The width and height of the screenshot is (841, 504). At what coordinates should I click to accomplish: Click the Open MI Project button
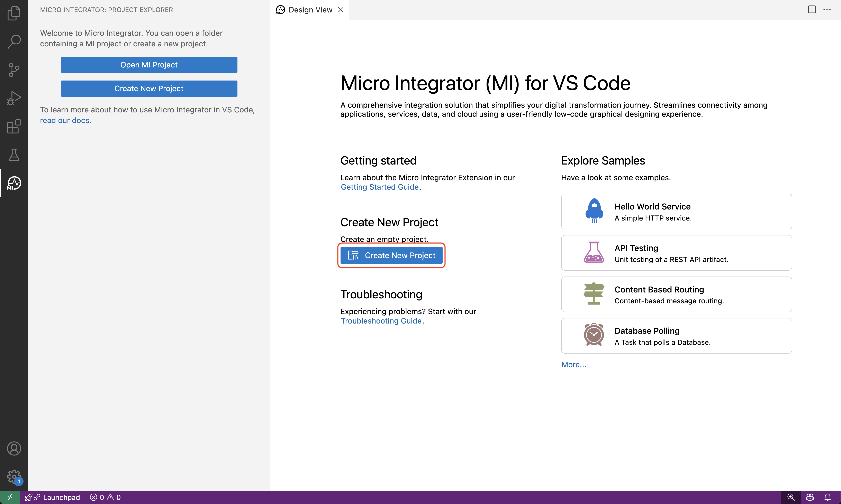(x=148, y=65)
